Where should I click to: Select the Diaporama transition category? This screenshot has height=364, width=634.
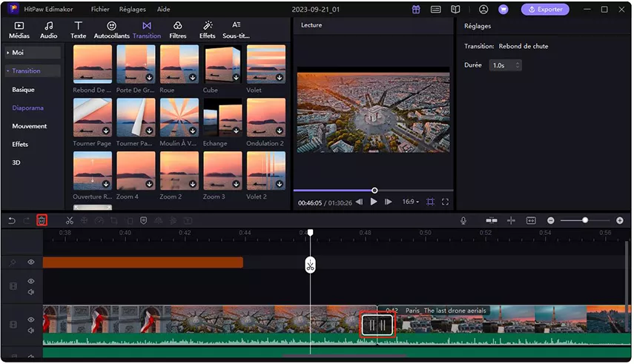coord(27,108)
